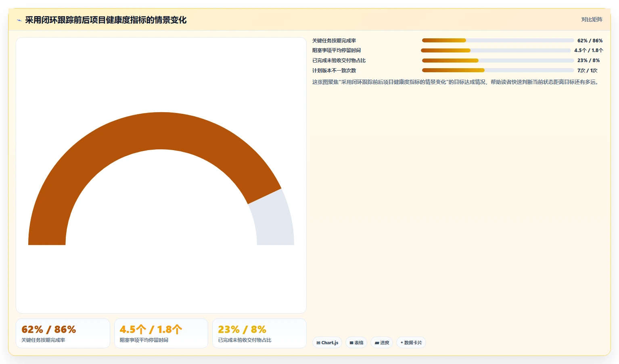Click the 7次 / 1次 value
Screen dimensions: 619x364
587,70
